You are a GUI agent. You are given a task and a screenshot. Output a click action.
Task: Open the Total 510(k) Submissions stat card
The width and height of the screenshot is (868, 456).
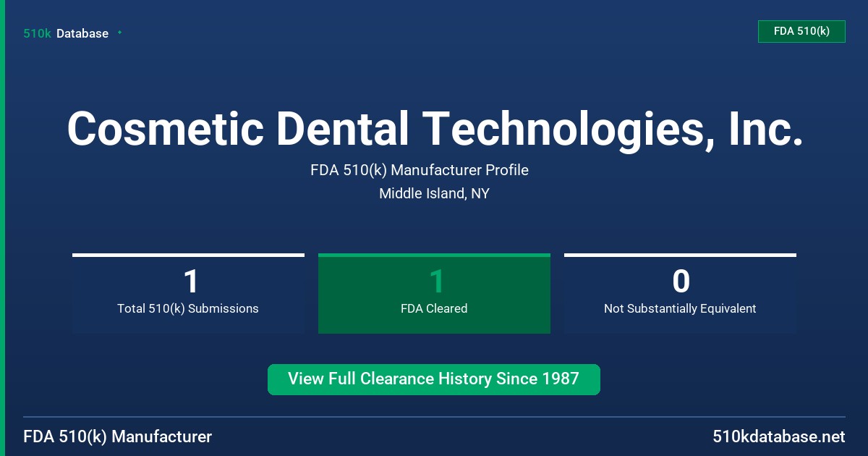(x=188, y=293)
